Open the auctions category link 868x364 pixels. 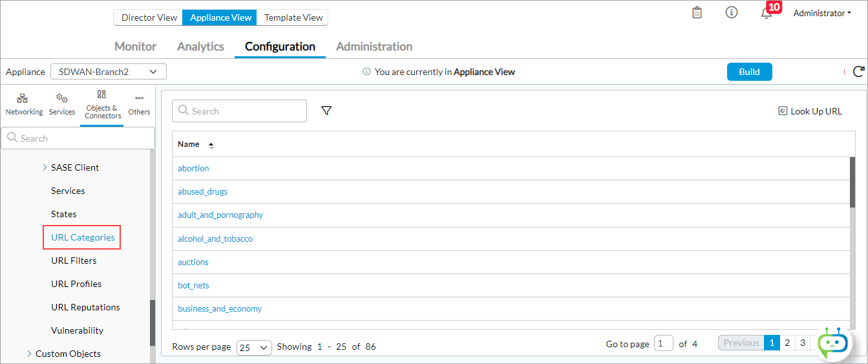pos(193,262)
